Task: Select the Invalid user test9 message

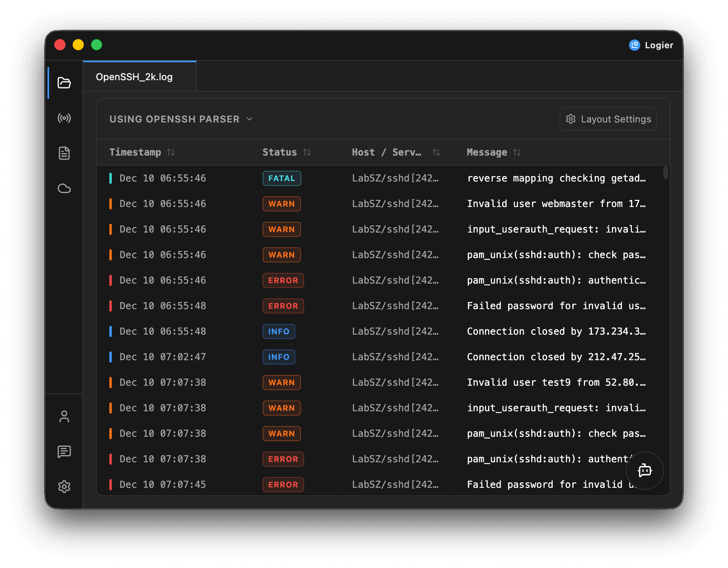Action: point(556,383)
